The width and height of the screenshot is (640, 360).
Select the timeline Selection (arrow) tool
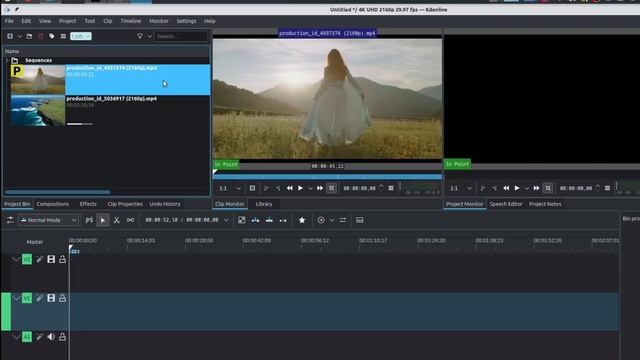(103, 220)
